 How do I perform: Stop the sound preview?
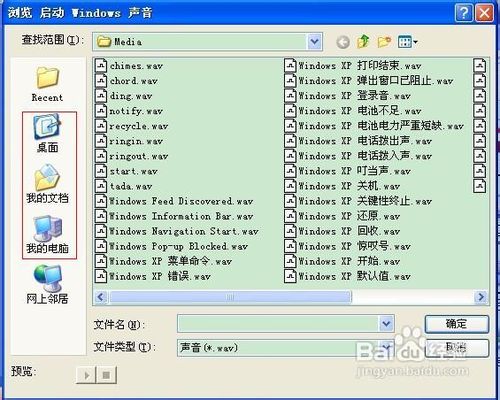click(106, 375)
